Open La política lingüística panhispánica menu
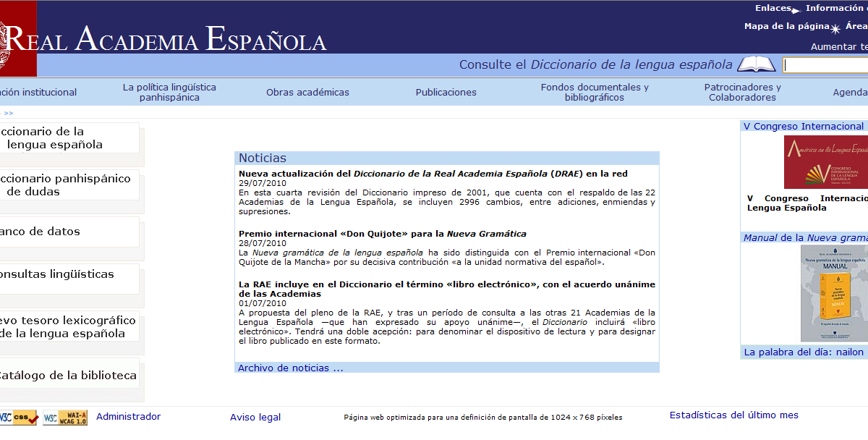 (169, 92)
